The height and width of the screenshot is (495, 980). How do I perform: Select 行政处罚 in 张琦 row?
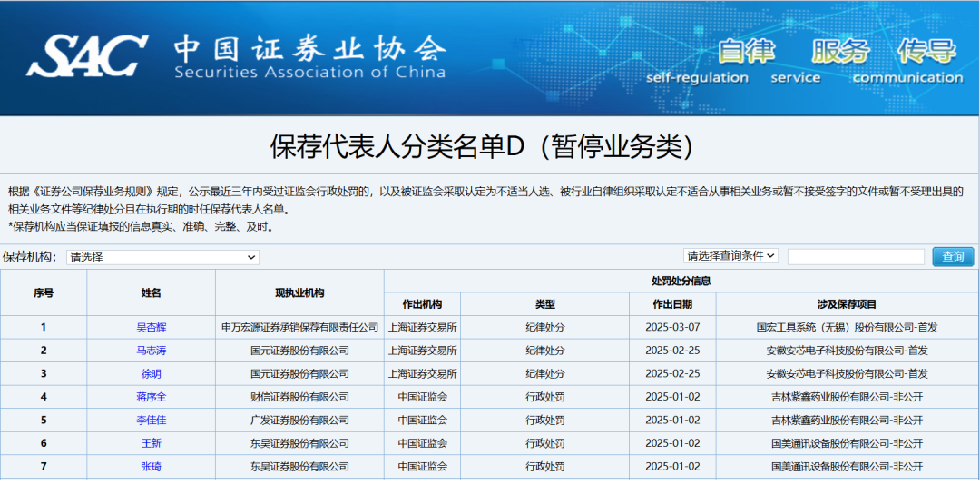click(x=545, y=466)
